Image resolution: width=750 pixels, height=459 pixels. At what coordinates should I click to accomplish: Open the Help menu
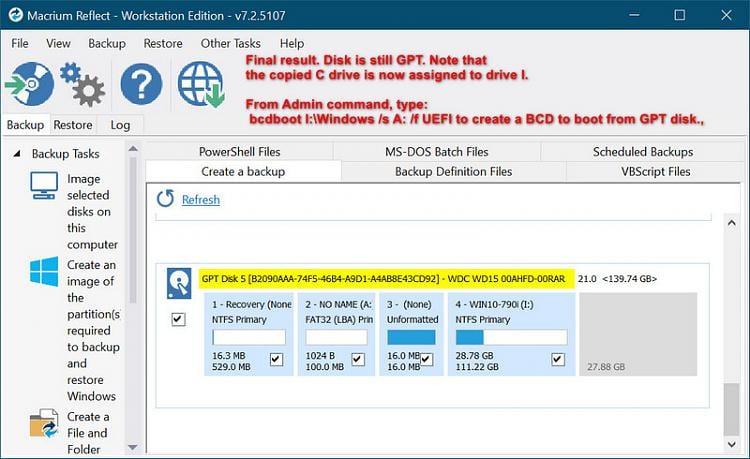pos(292,44)
